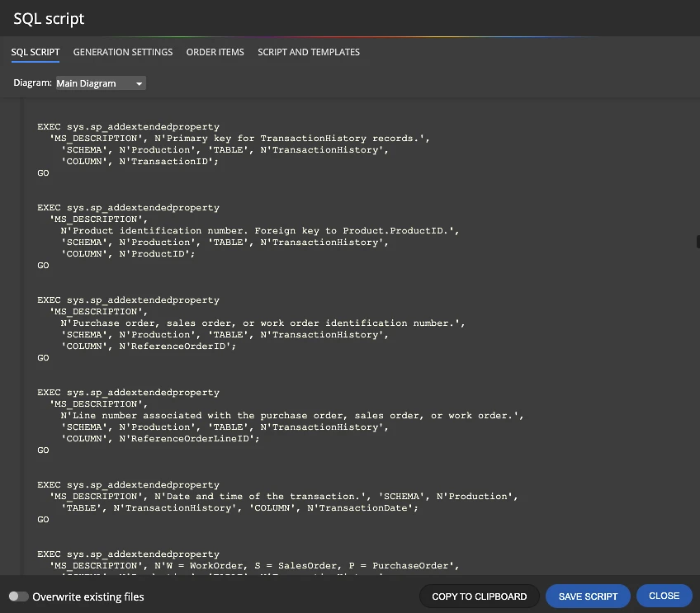Image resolution: width=700 pixels, height=613 pixels.
Task: Click the GO line after the TransactionDate block
Action: click(43, 519)
